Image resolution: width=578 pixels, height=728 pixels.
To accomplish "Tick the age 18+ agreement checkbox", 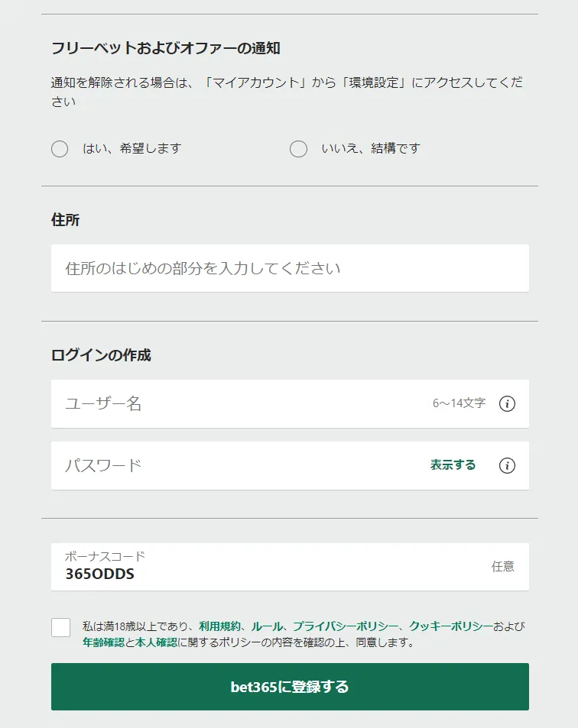I will coord(61,627).
